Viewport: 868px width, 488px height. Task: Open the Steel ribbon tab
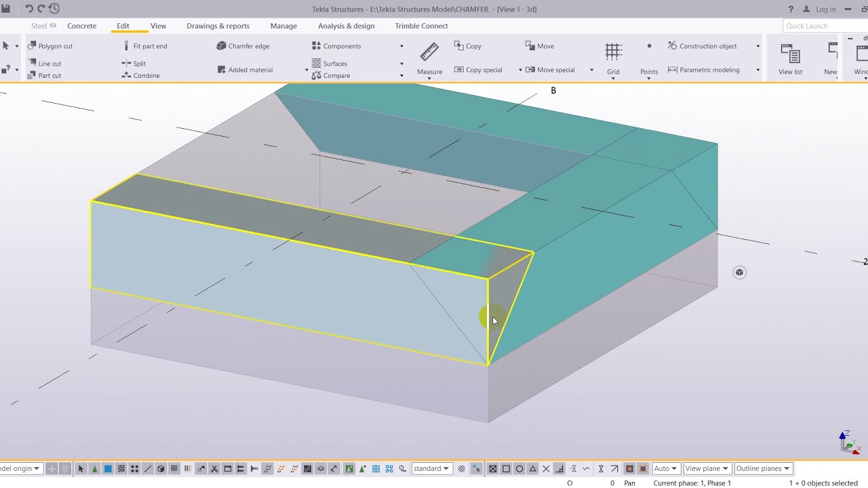(x=43, y=26)
